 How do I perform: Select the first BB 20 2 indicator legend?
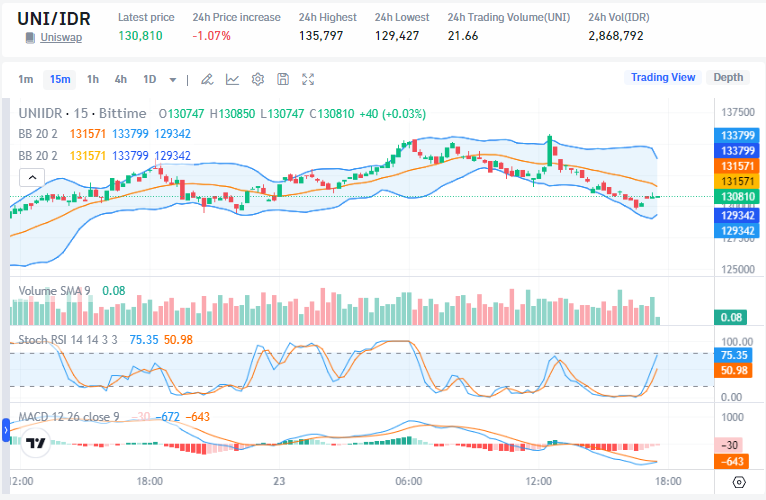38,134
